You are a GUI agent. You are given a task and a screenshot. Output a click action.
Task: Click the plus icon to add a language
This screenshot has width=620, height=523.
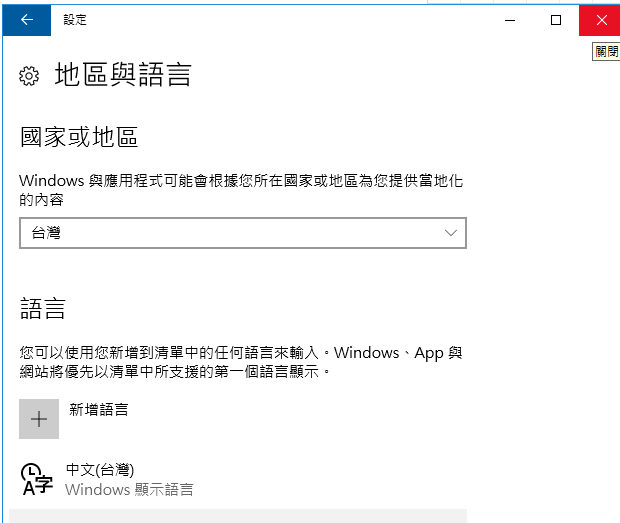(39, 419)
